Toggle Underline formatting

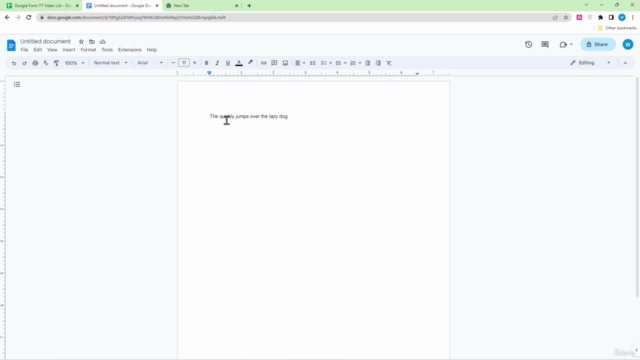click(x=228, y=63)
